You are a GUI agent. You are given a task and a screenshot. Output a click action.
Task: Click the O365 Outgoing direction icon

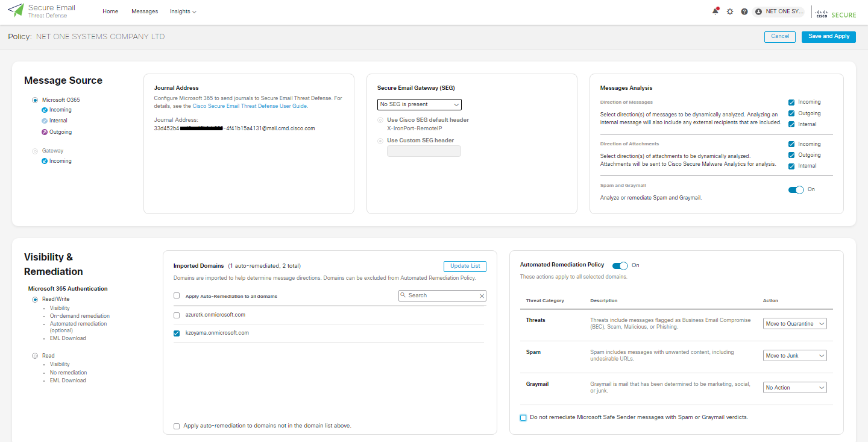45,132
